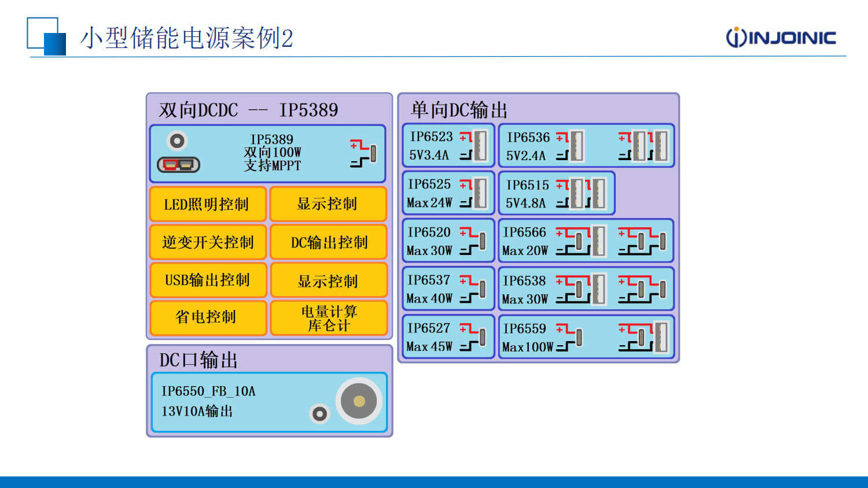Click the dual USB-A port icon in IP6536 box
The image size is (868, 488).
pos(643,146)
